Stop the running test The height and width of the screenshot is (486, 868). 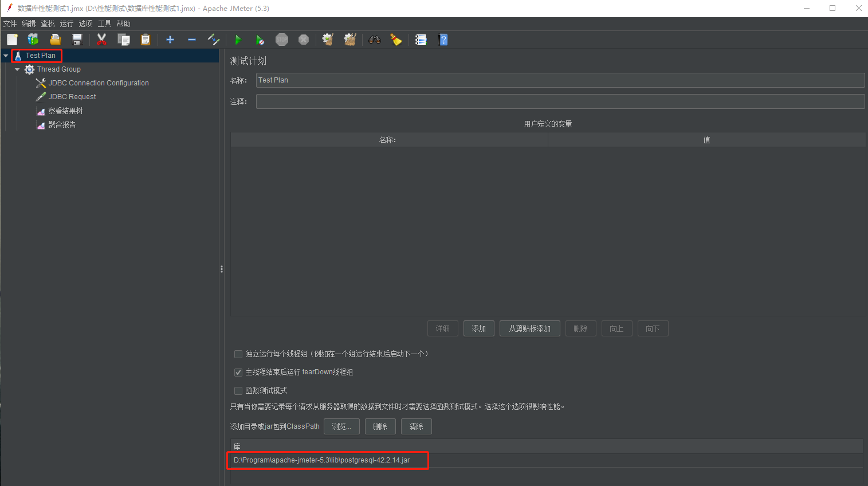tap(282, 40)
